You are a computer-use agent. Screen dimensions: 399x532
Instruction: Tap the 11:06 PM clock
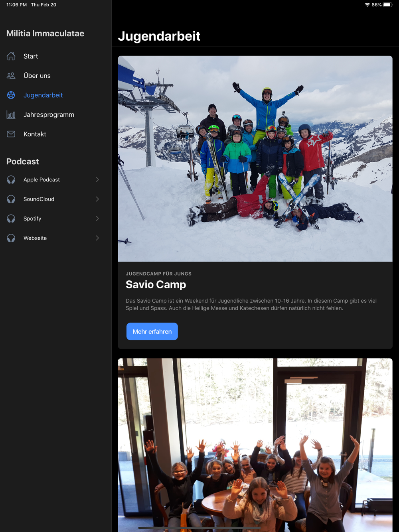[x=17, y=5]
